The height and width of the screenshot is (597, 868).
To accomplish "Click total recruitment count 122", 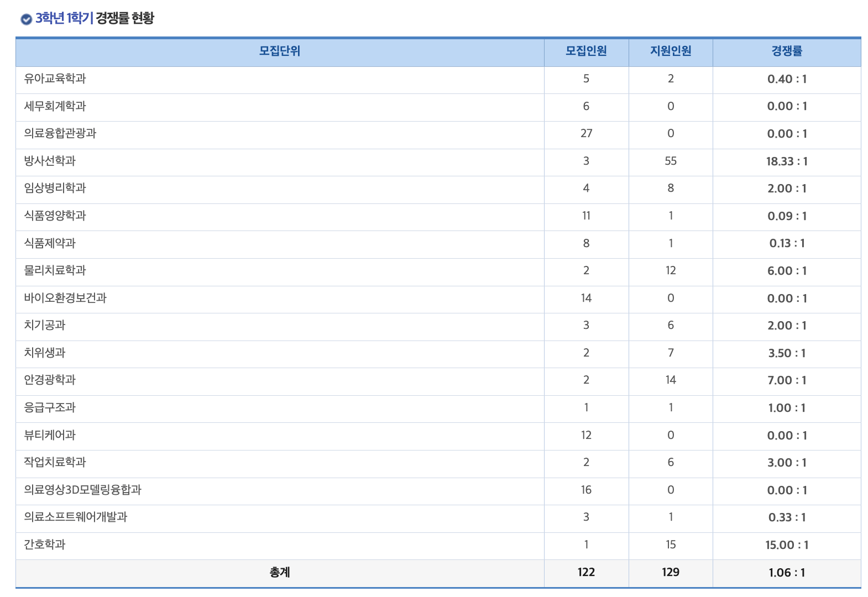I will click(x=586, y=572).
